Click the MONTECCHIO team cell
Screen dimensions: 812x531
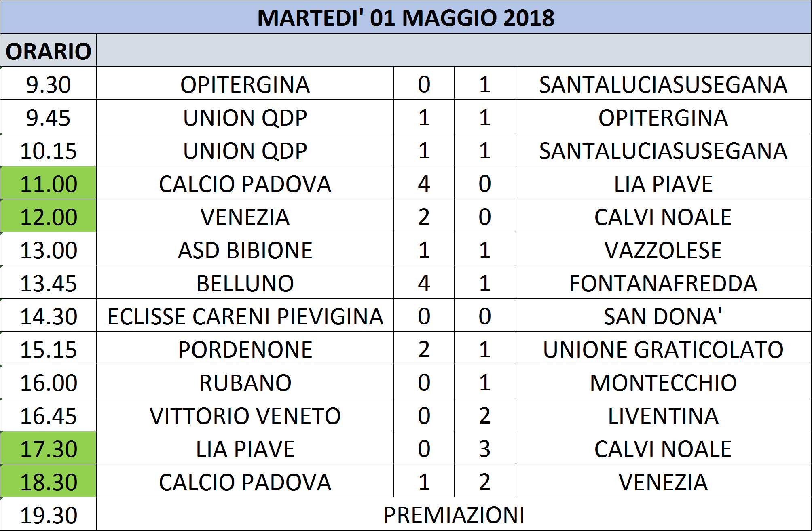[x=663, y=381]
